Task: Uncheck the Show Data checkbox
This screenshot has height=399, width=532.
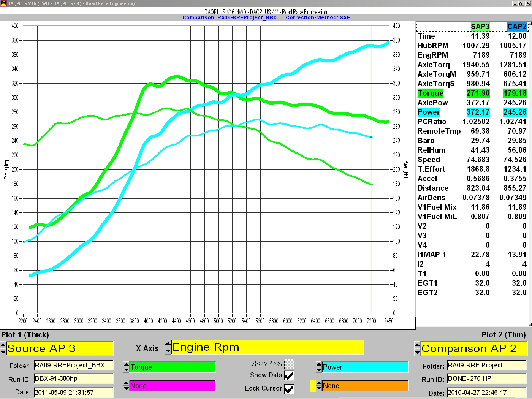Action: click(289, 375)
